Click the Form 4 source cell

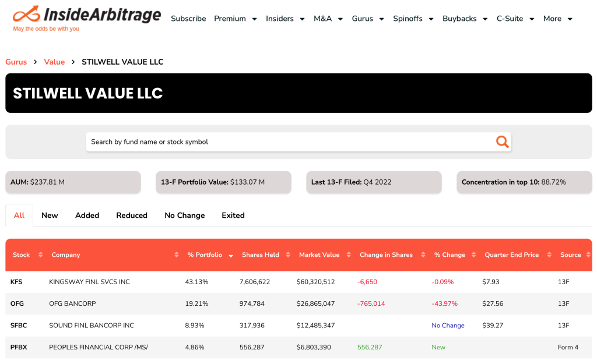click(x=568, y=347)
